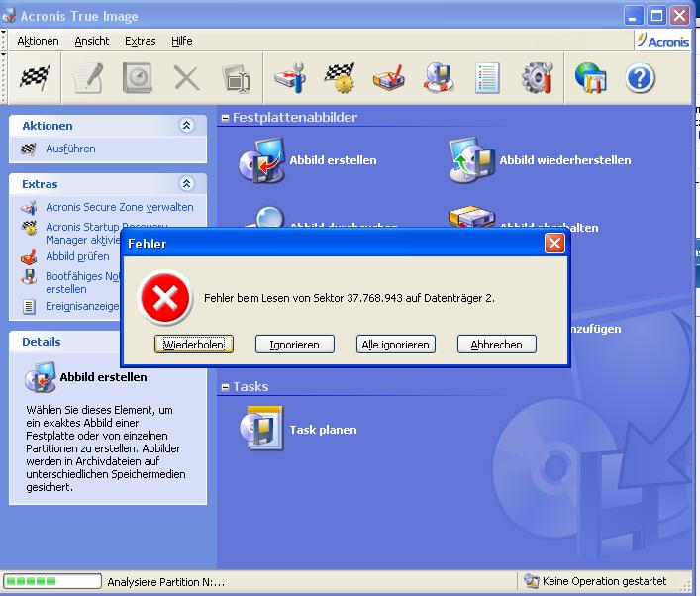Click the Abbild erstellen label

(333, 160)
